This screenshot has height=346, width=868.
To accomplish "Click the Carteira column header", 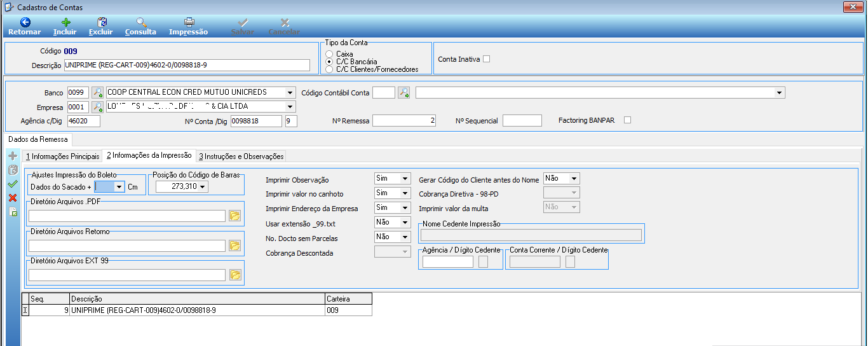I will (348, 299).
